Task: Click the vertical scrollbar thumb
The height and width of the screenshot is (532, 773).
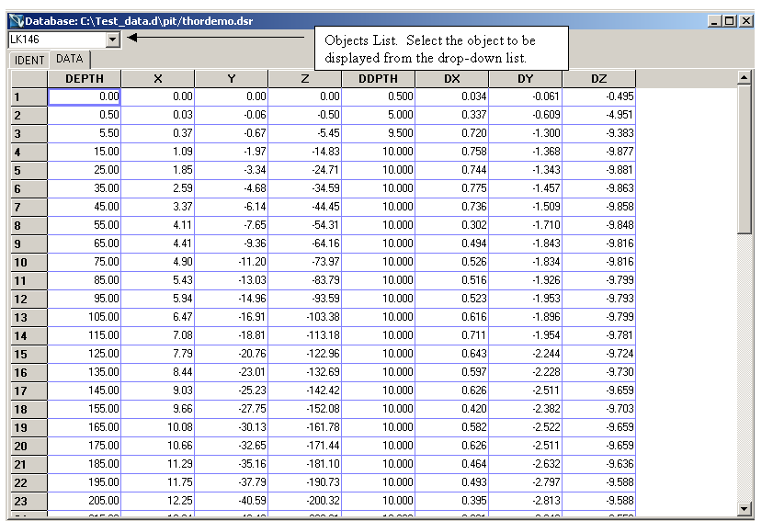Action: coord(744,159)
